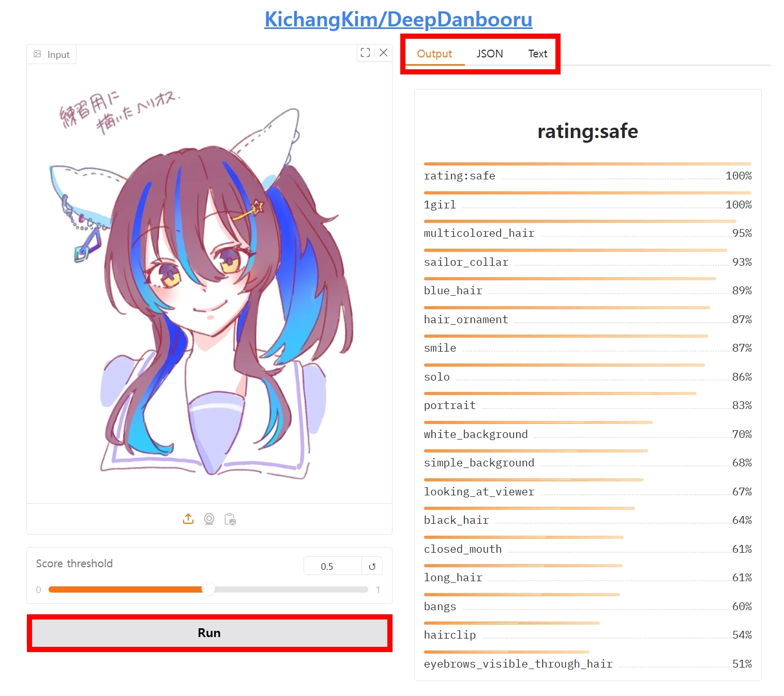The image size is (784, 696).
Task: Click the rating:safe heading in the output
Action: coord(587,131)
